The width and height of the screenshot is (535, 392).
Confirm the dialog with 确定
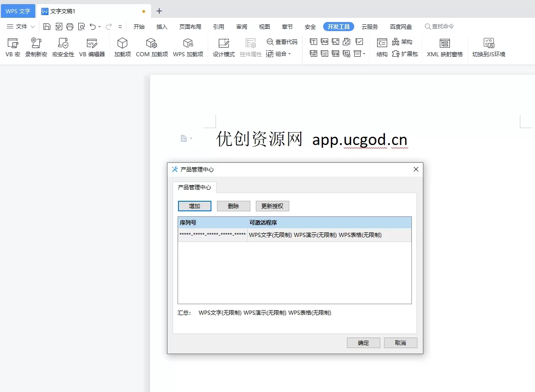tap(363, 343)
